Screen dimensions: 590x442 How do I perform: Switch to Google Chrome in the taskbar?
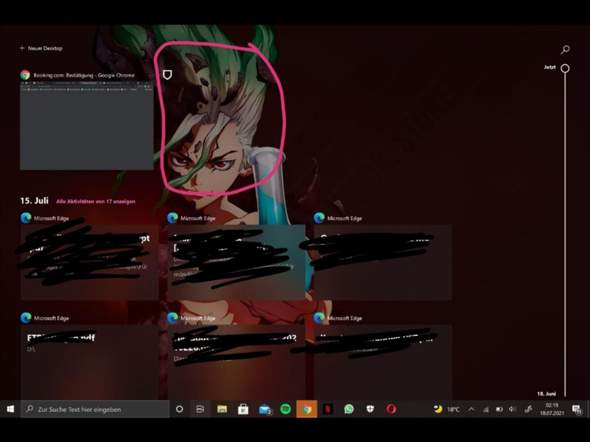(307, 409)
